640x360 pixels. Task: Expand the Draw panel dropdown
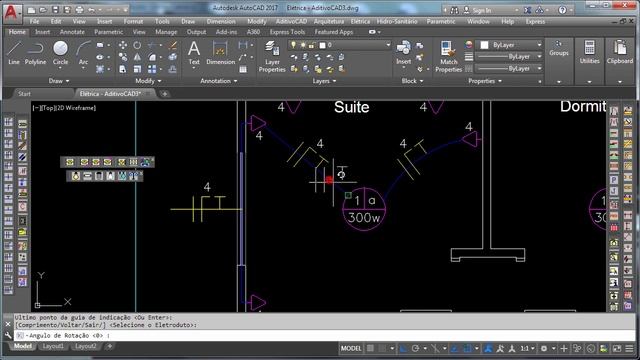coord(59,81)
